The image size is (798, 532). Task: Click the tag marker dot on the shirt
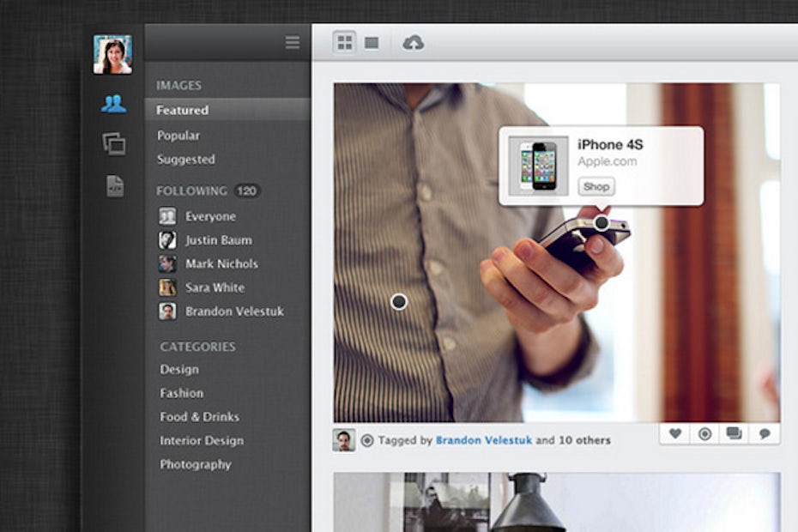coord(399,301)
